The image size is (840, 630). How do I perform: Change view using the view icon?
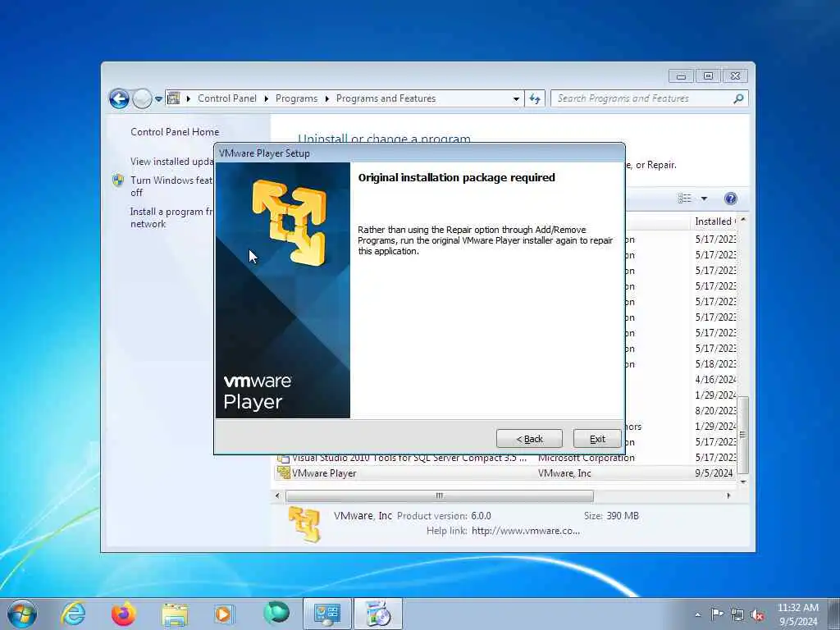click(685, 199)
